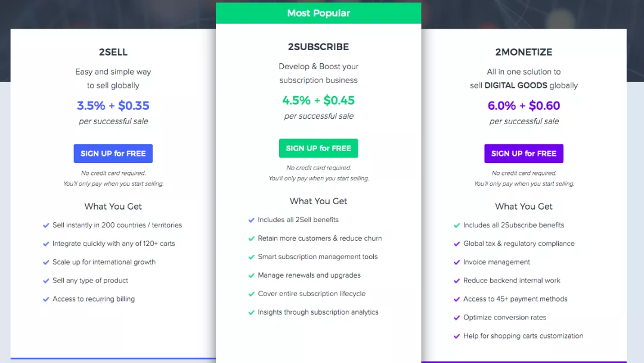
Task: Select the 2SELL plan heading
Action: point(113,52)
